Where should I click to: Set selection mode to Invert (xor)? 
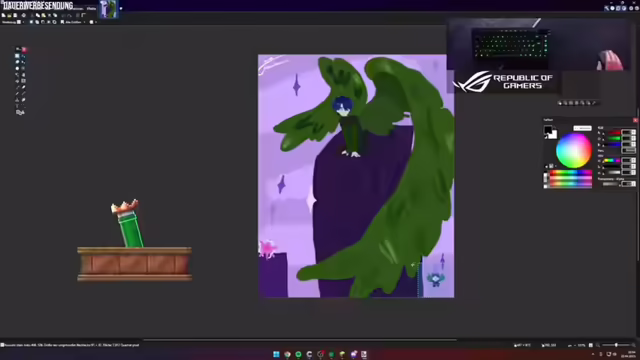[54, 22]
